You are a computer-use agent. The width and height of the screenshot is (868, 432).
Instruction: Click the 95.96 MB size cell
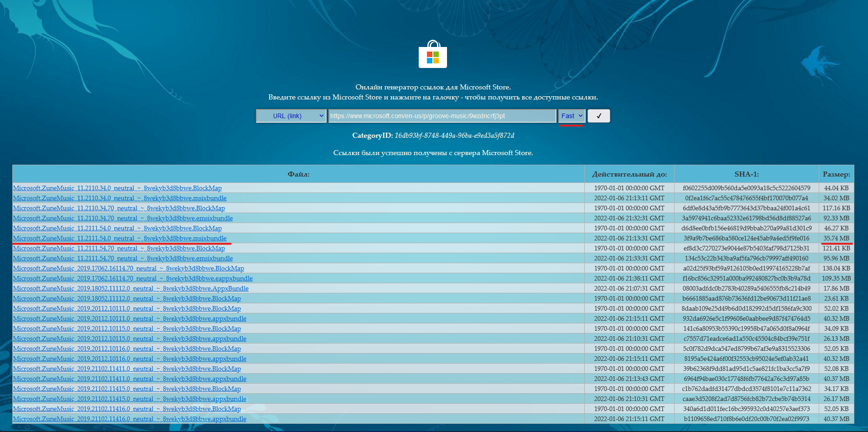coord(837,258)
